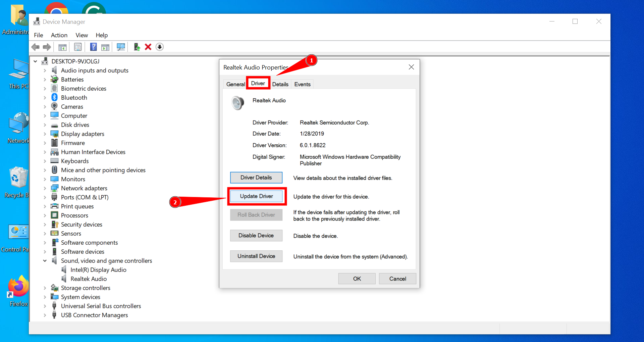Select the Bluetooth category icon

coord(54,97)
